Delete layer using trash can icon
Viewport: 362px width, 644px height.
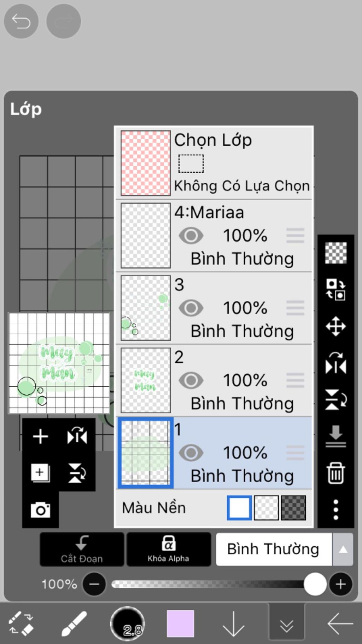(x=335, y=473)
